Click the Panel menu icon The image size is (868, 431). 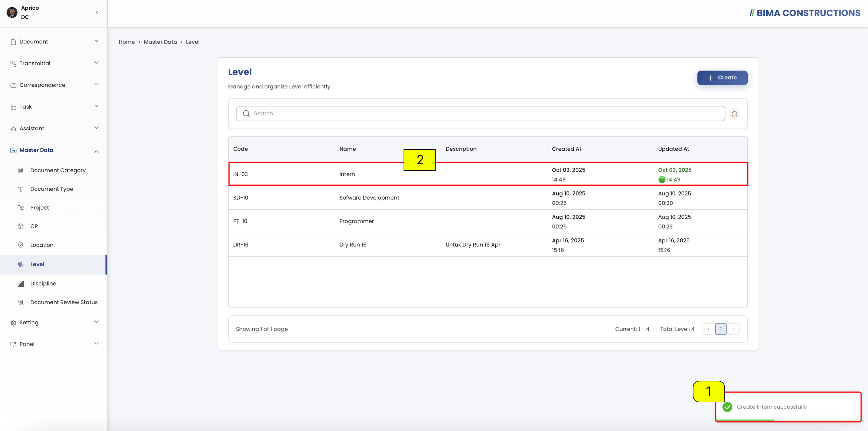(13, 345)
